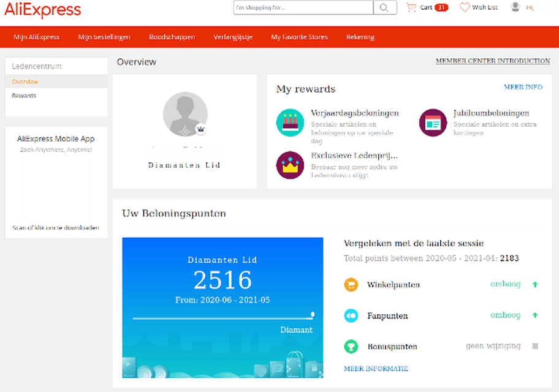
Task: Click the omhoog status next to Winkelpunten
Action: 506,284
